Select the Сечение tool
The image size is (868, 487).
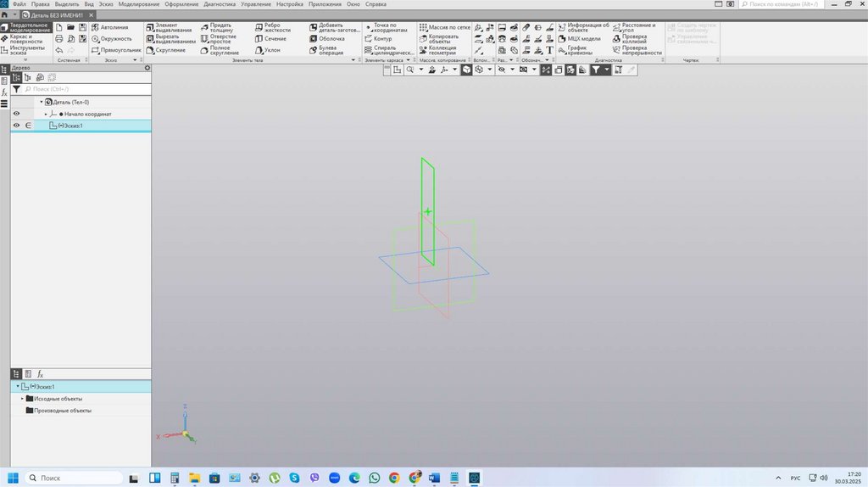[270, 39]
